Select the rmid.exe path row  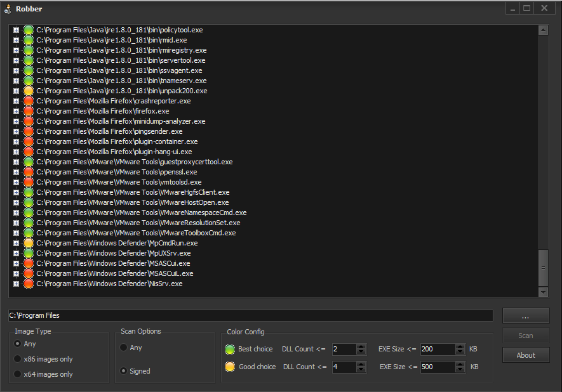click(112, 40)
